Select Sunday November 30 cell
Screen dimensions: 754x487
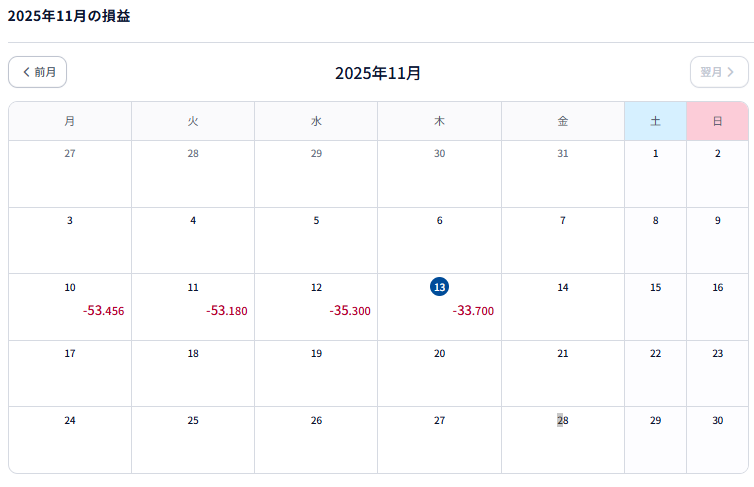point(717,438)
